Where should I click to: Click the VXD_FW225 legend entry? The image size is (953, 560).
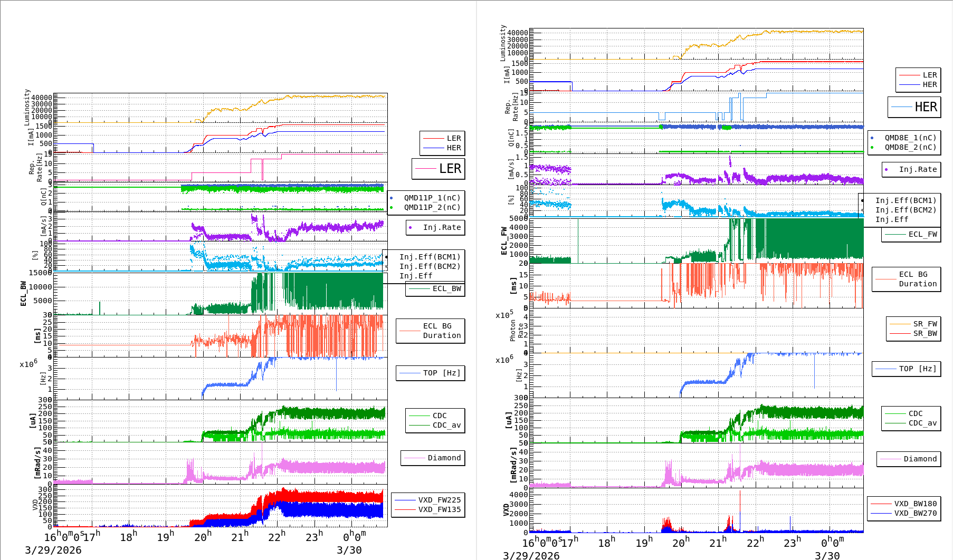tap(439, 500)
